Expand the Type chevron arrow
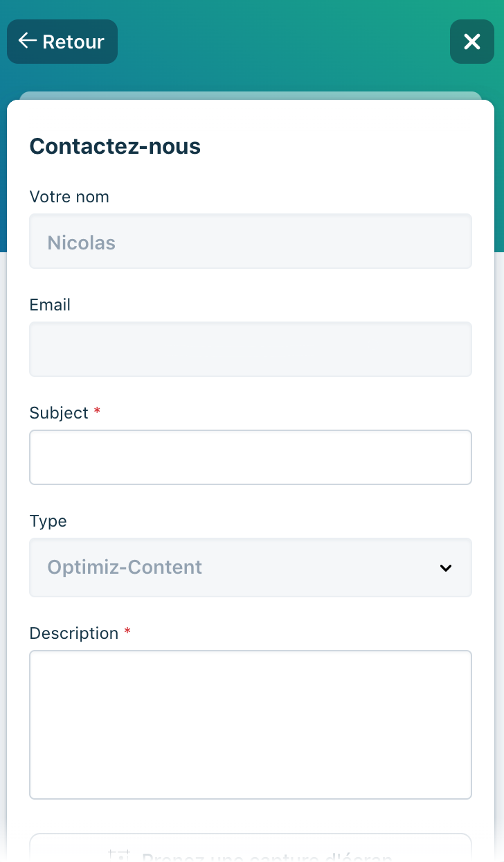The image size is (504, 862). click(446, 568)
